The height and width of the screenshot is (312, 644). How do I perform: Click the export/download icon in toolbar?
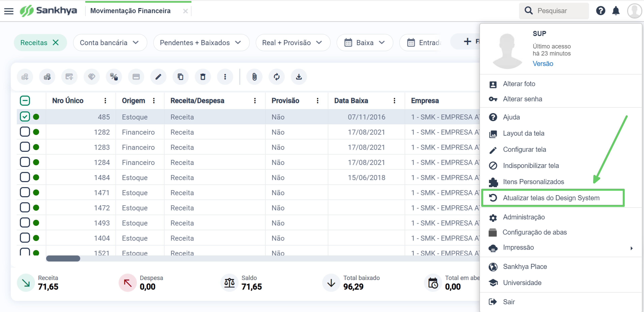pyautogui.click(x=299, y=77)
